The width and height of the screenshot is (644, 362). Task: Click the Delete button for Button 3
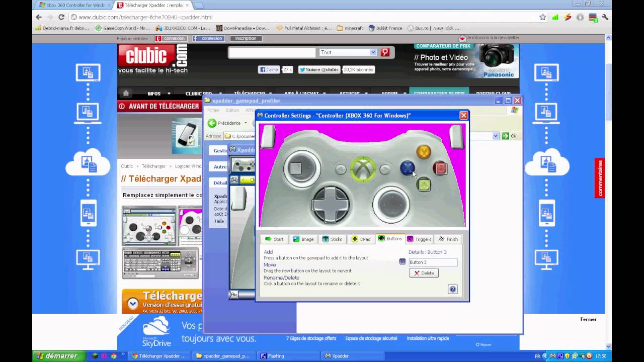pos(424,273)
